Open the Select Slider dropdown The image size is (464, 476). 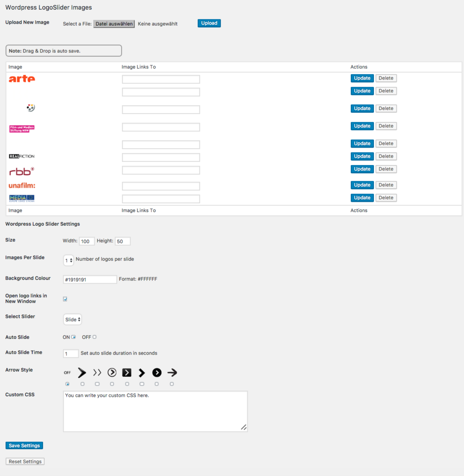pos(72,319)
